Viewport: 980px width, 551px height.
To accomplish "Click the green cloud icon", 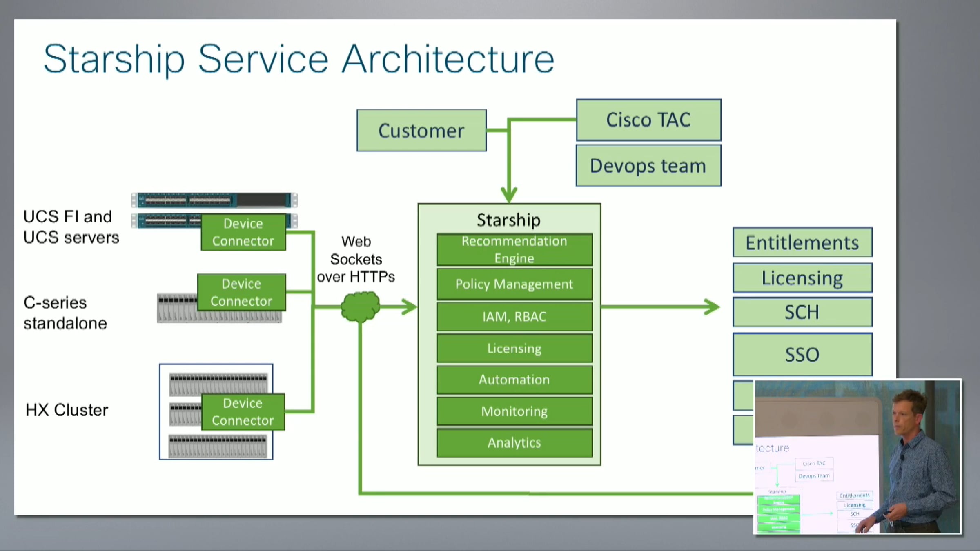I will [x=360, y=307].
